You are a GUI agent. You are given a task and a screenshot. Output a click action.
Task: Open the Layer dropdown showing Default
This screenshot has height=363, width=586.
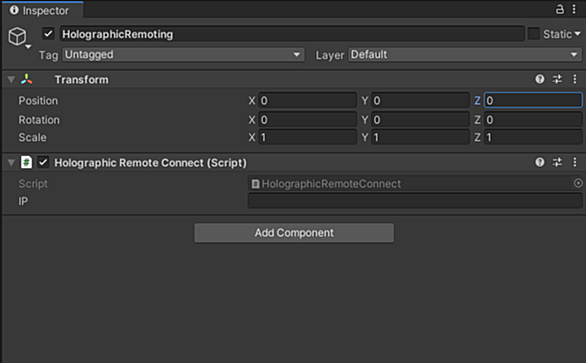pos(465,55)
